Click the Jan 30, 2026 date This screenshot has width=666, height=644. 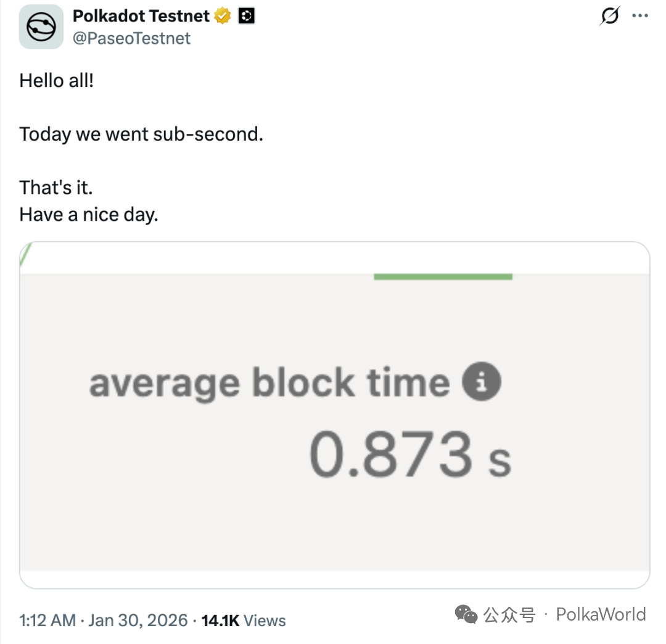pos(138,620)
